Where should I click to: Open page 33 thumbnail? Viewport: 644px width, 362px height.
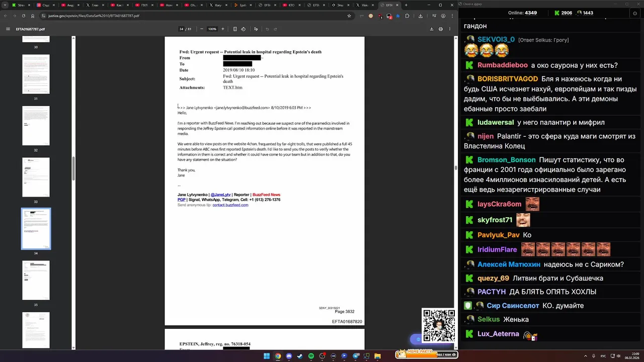tap(36, 177)
